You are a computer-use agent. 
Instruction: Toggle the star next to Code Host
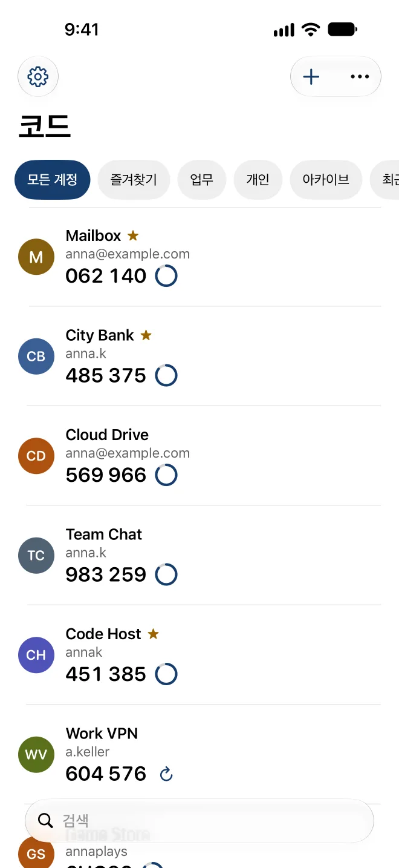pos(154,634)
